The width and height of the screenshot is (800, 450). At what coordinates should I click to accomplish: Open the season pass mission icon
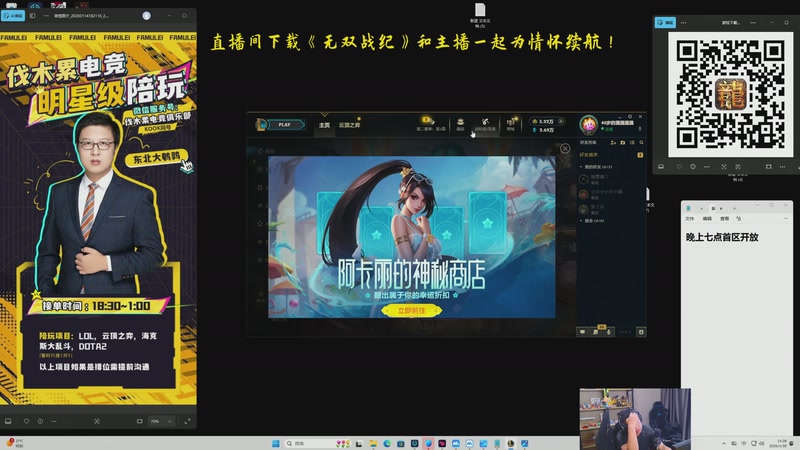pyautogui.click(x=430, y=122)
